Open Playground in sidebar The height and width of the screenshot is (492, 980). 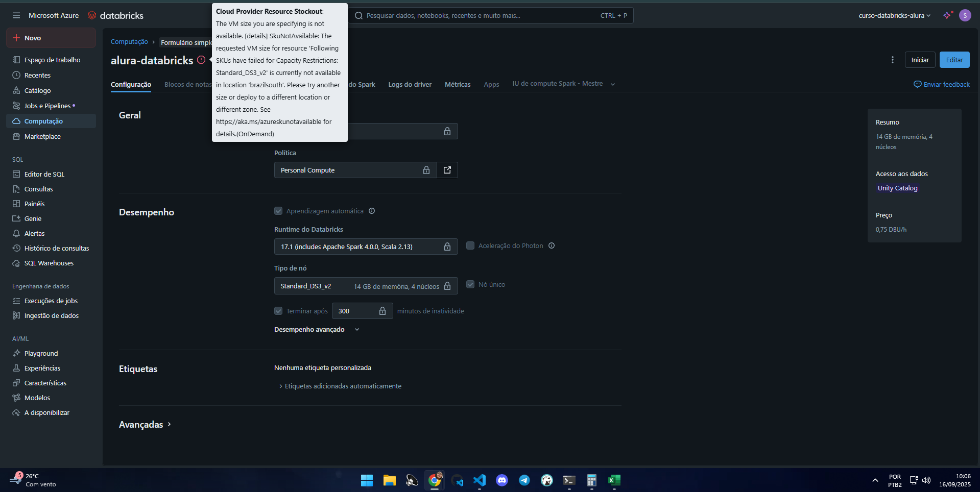51,353
